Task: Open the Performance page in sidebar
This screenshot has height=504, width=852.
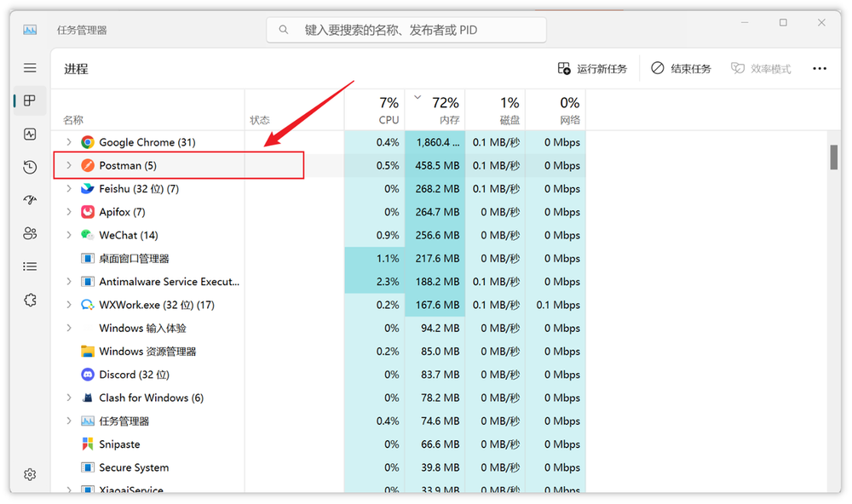Action: point(30,135)
